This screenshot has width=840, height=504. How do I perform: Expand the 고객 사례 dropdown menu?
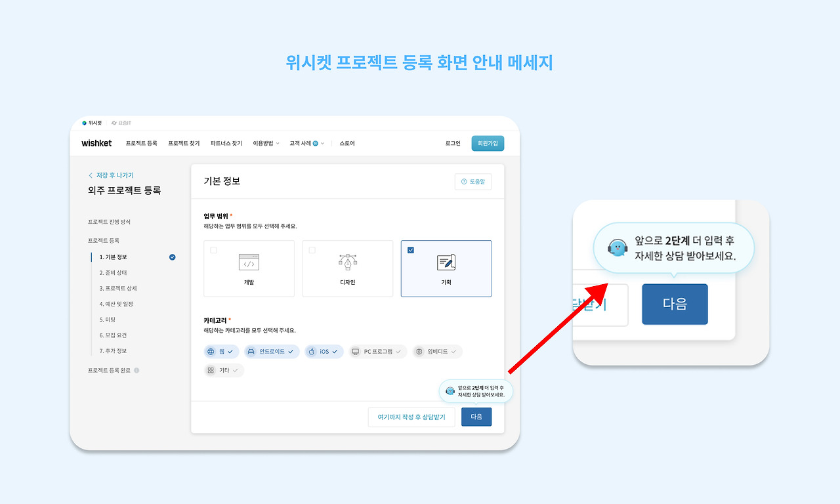pos(306,143)
